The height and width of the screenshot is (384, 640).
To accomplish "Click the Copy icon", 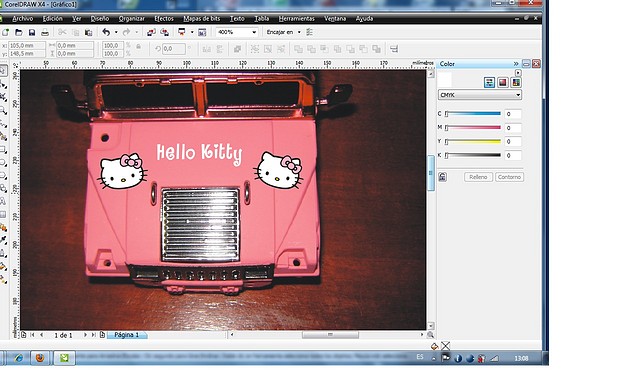I will click(75, 32).
